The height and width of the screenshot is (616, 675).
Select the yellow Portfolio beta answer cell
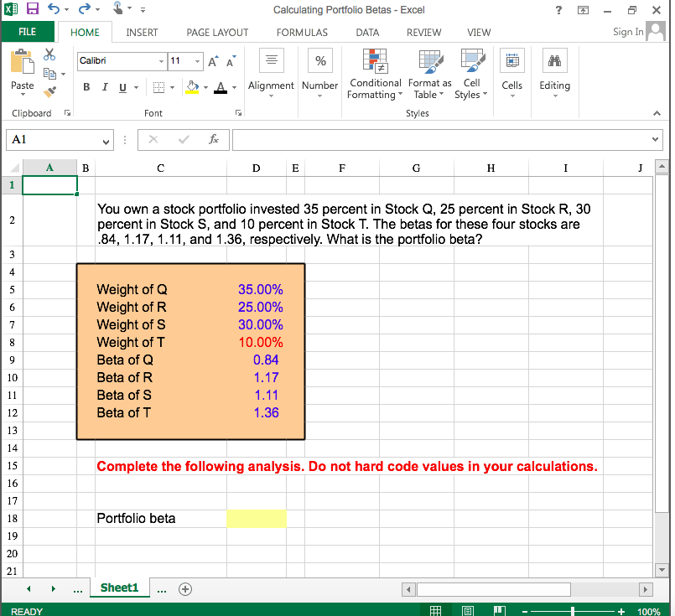(257, 518)
